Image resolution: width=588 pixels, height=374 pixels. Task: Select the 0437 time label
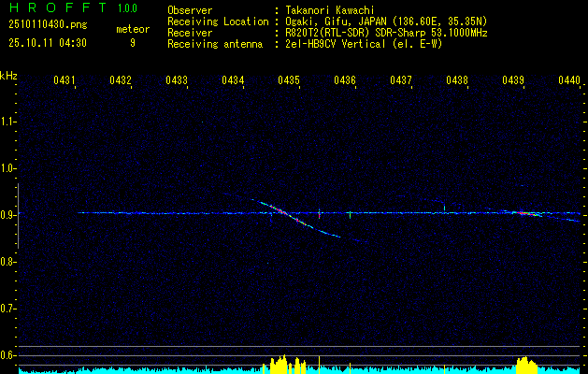pyautogui.click(x=401, y=81)
